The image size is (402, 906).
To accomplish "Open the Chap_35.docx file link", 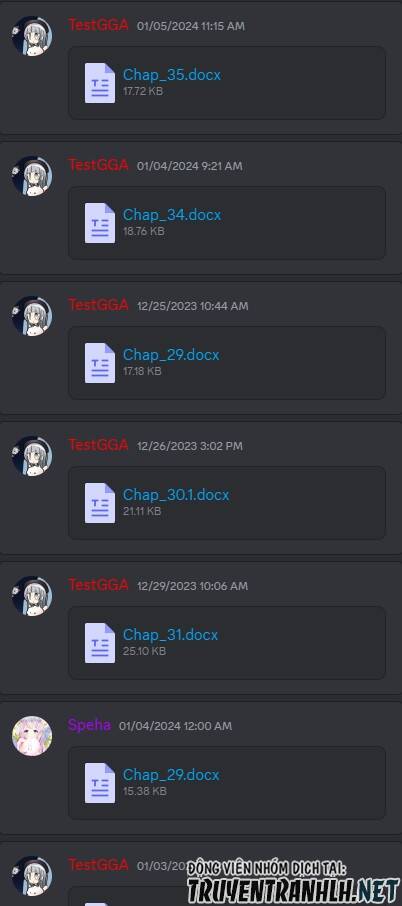I will tap(172, 75).
